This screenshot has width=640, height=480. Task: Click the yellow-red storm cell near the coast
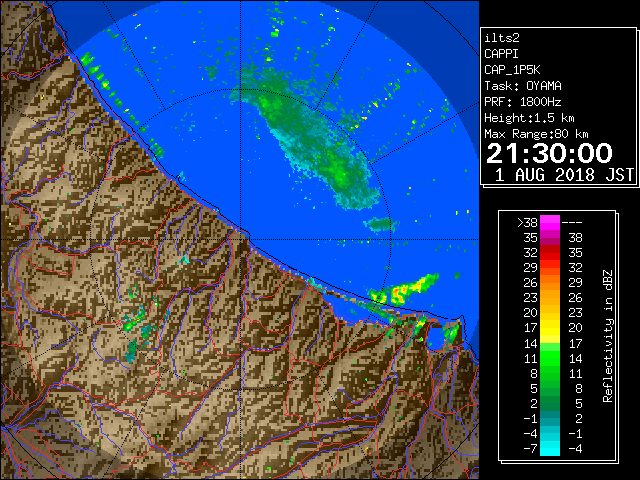(402, 291)
